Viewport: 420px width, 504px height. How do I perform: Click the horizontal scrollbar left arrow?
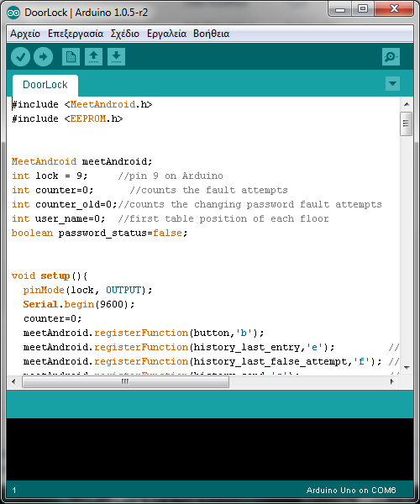(x=13, y=382)
